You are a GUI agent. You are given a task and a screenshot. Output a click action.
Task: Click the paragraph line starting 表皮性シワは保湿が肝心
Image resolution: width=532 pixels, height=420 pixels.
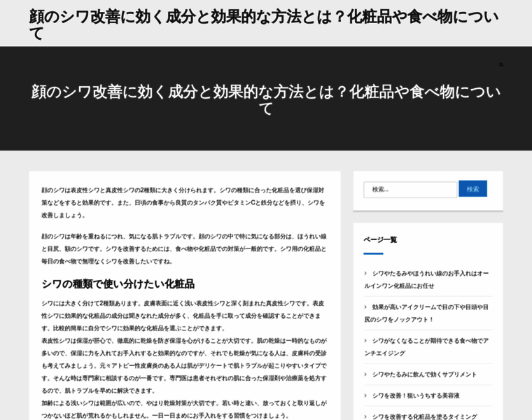tap(183, 341)
